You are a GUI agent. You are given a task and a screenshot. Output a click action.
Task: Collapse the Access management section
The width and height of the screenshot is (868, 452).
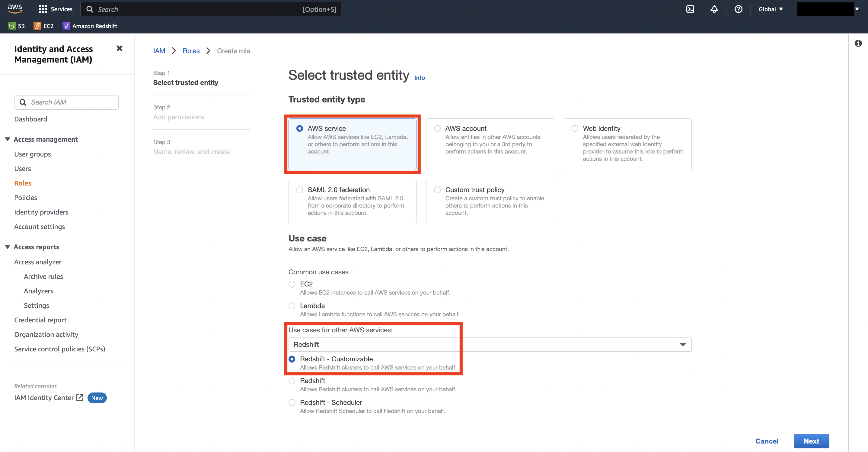[8, 139]
